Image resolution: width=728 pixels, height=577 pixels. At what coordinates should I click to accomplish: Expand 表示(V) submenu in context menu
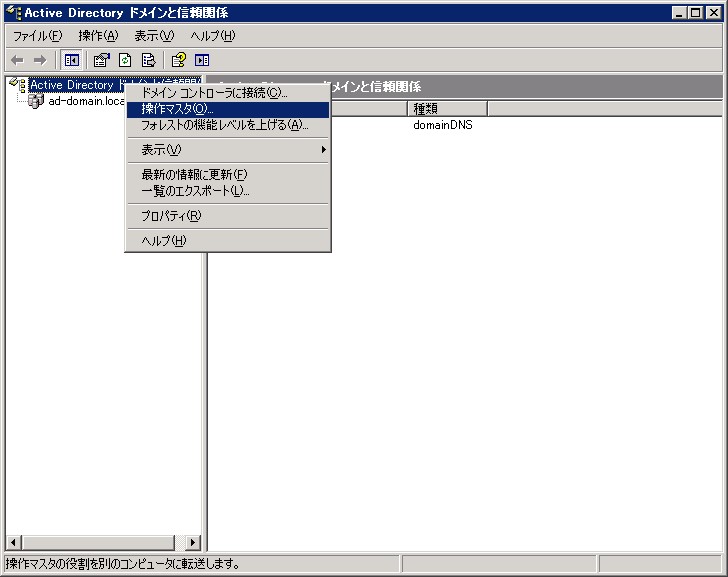(x=228, y=149)
